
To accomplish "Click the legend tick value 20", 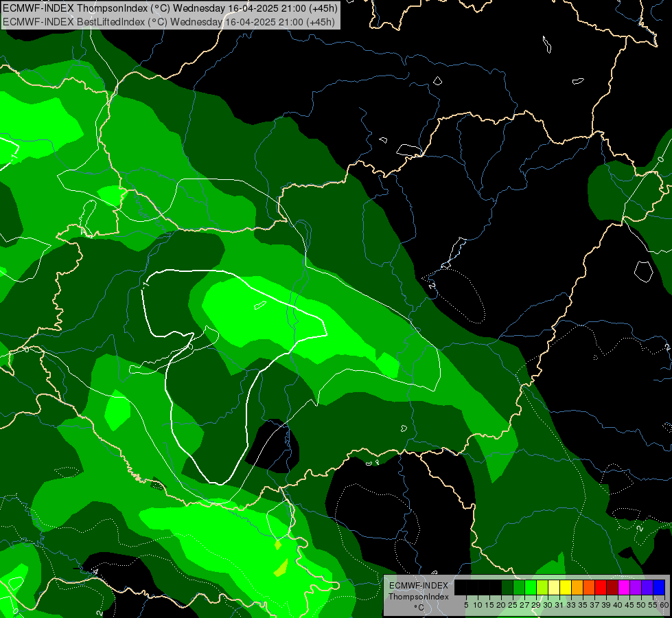I will point(502,605).
